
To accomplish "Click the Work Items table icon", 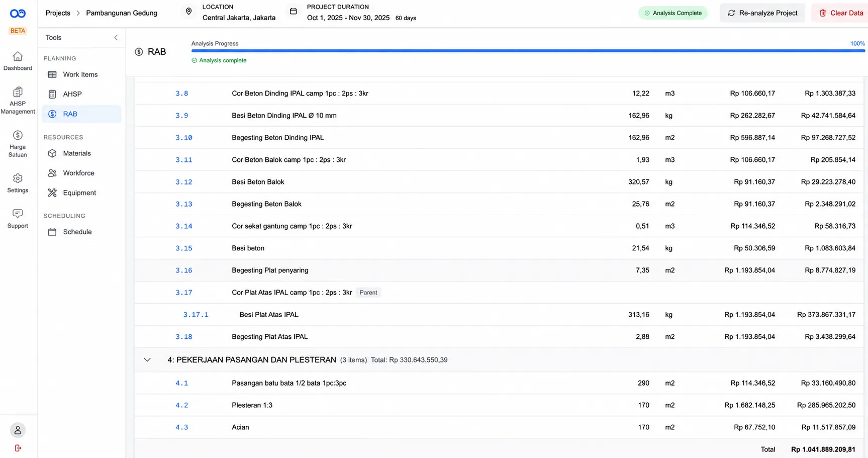I will 52,74.
